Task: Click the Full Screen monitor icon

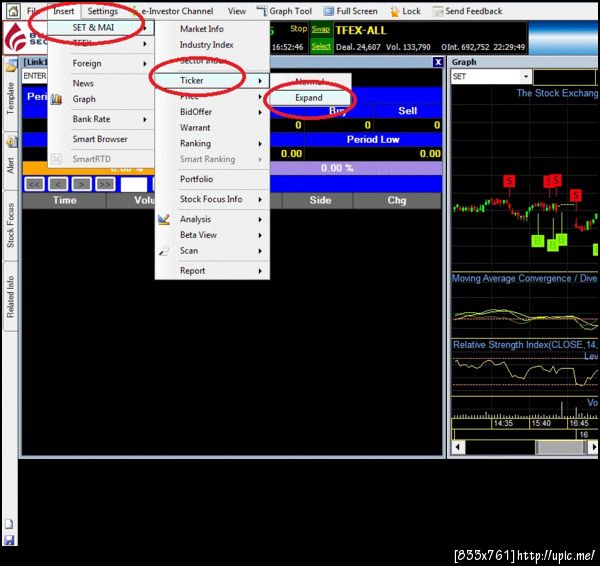Action: click(x=329, y=11)
